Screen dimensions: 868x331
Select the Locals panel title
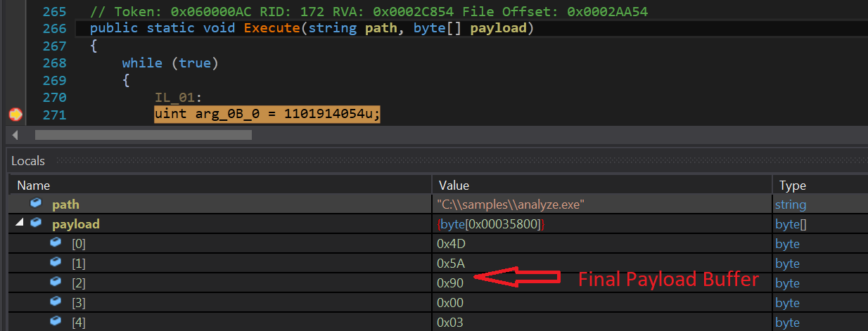[28, 161]
